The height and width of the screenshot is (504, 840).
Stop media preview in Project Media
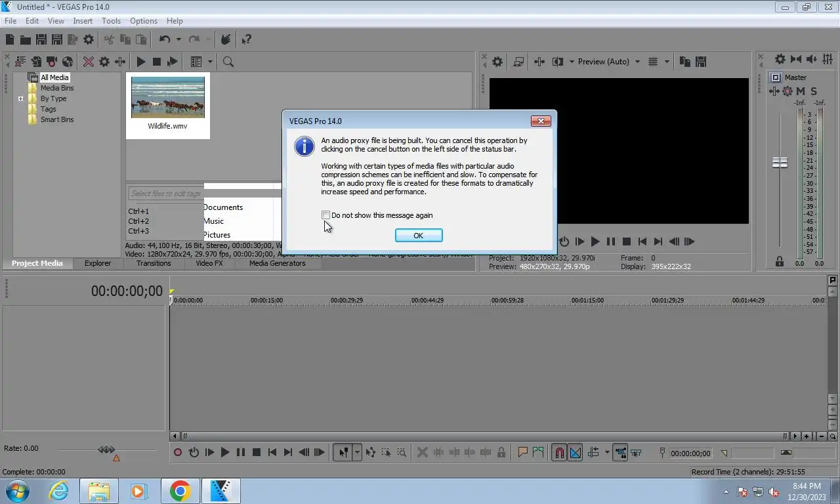click(x=156, y=62)
